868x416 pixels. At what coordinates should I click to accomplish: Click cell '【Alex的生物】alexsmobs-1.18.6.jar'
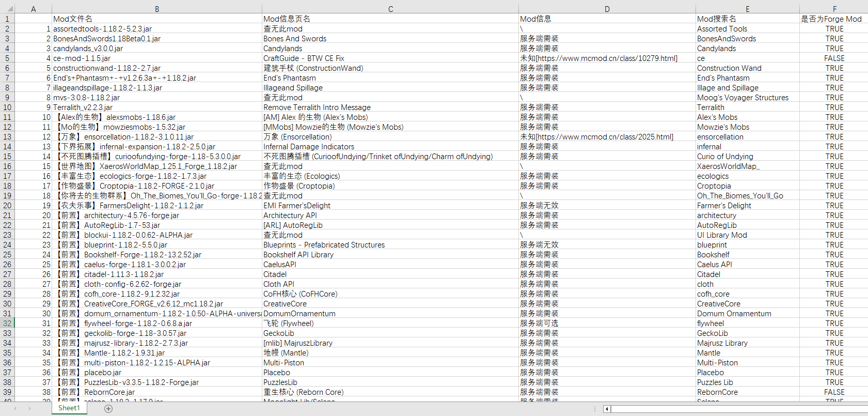point(157,117)
